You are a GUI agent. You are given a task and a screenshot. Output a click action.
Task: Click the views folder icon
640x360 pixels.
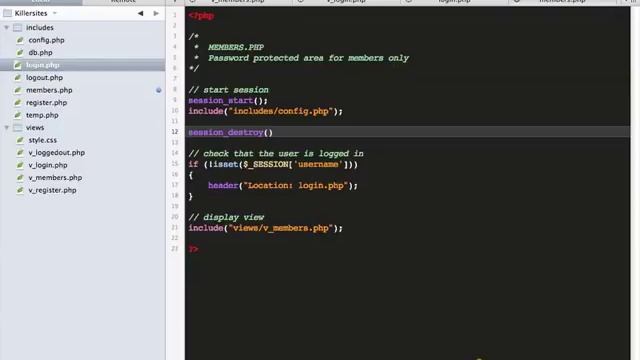(x=18, y=128)
